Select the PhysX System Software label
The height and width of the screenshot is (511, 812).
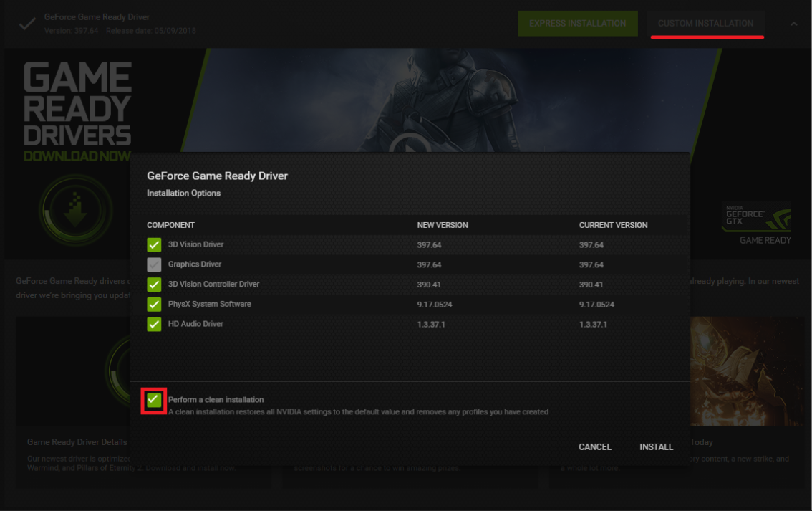[209, 304]
